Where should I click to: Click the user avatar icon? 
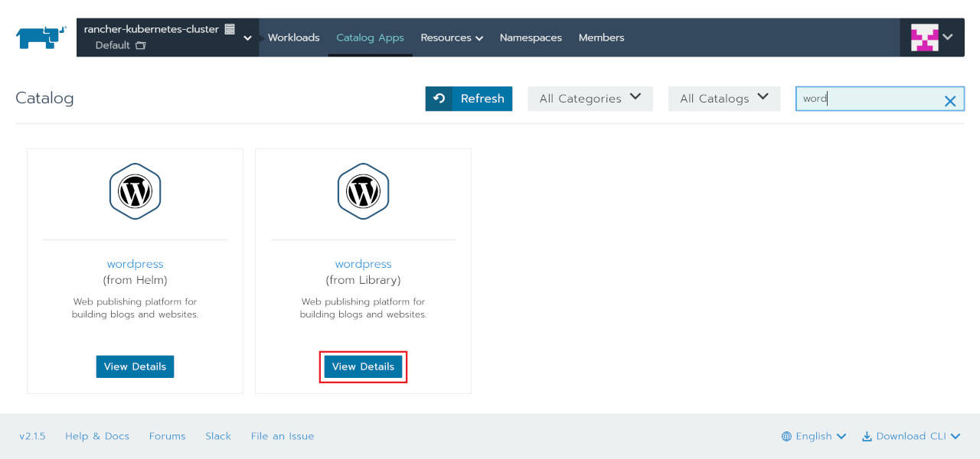(x=924, y=37)
